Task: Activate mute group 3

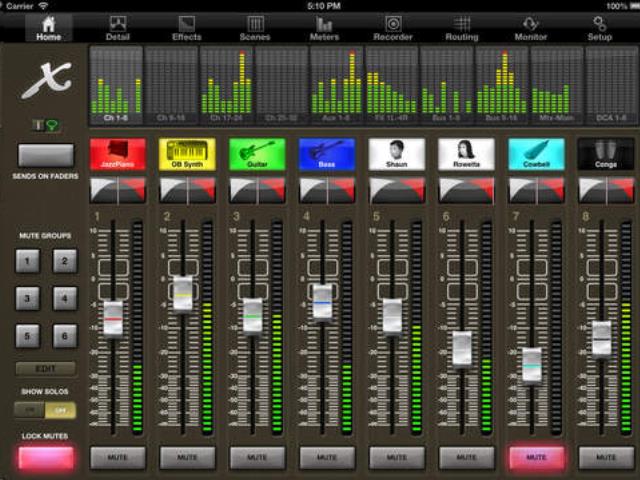Action: [x=27, y=299]
